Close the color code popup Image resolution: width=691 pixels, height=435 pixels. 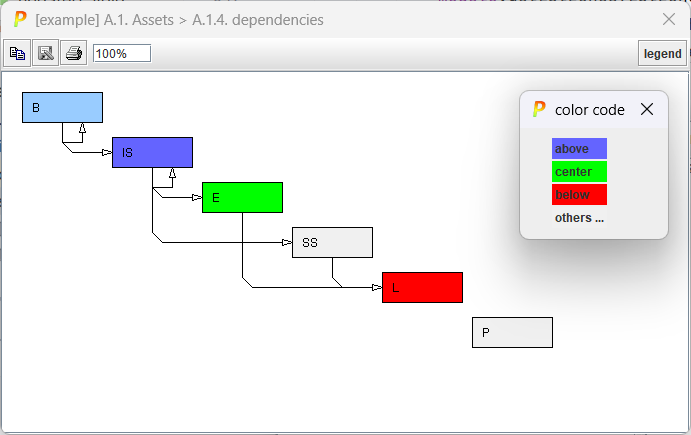(x=646, y=109)
